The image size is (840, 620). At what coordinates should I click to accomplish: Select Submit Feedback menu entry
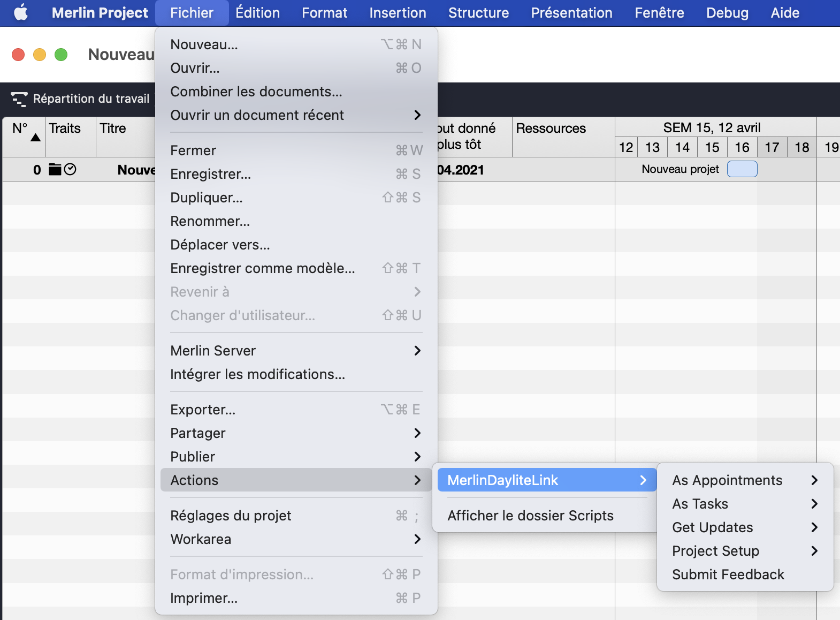(728, 574)
